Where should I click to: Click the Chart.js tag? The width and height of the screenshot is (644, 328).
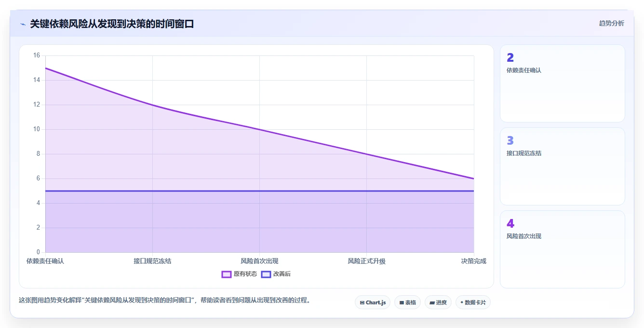373,302
